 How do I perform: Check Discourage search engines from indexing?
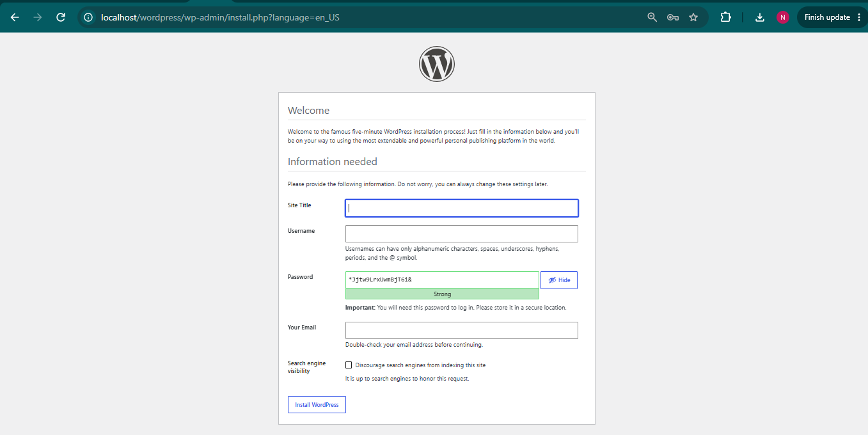pos(349,365)
